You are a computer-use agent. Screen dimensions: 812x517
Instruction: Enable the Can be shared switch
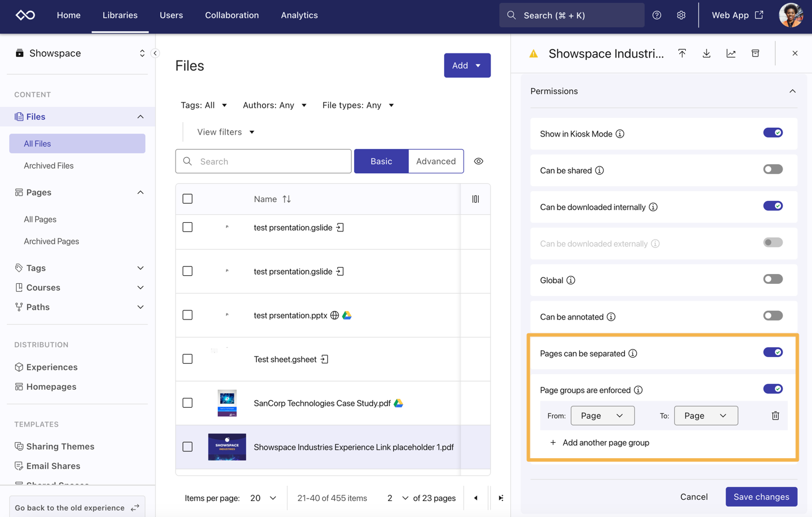[x=773, y=169]
